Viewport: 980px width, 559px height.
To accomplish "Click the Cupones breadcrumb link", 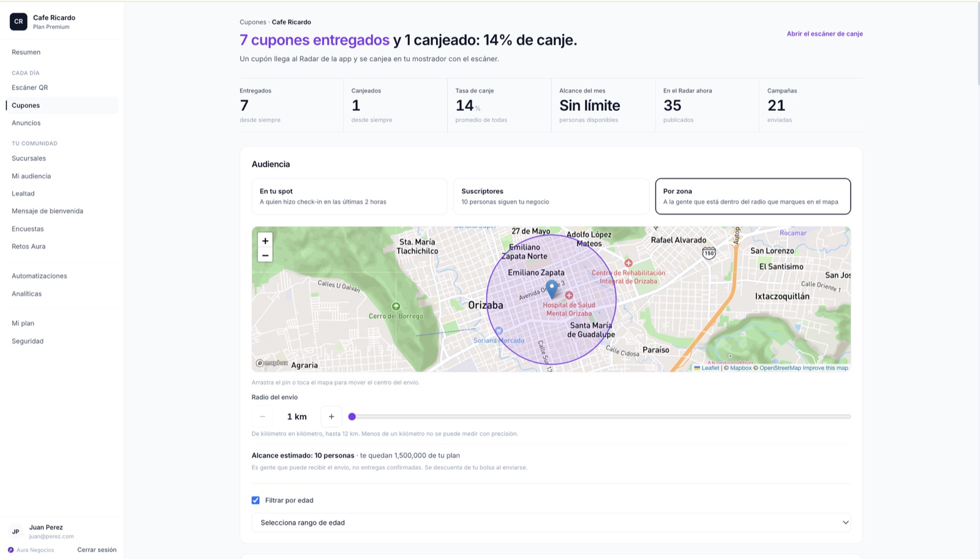I will [253, 22].
